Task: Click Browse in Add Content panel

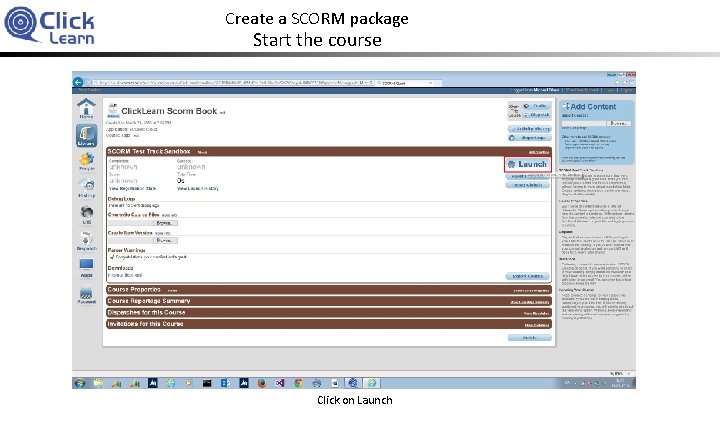Action: point(619,123)
